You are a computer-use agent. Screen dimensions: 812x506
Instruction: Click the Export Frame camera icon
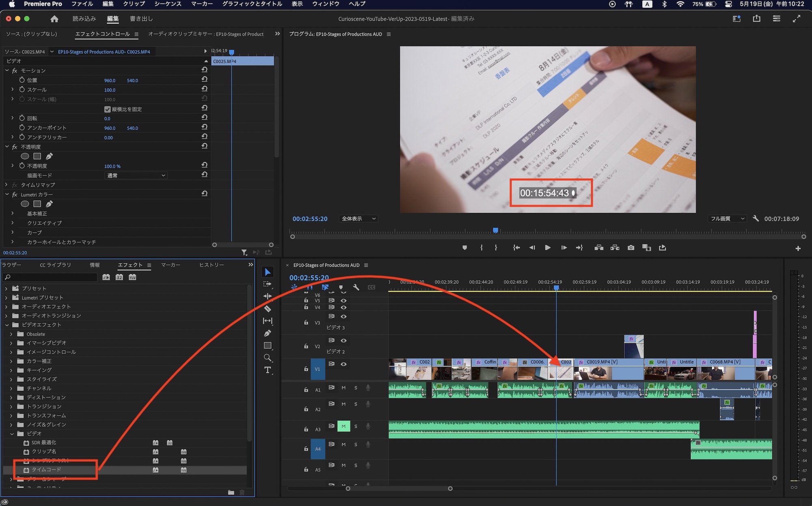[631, 248]
